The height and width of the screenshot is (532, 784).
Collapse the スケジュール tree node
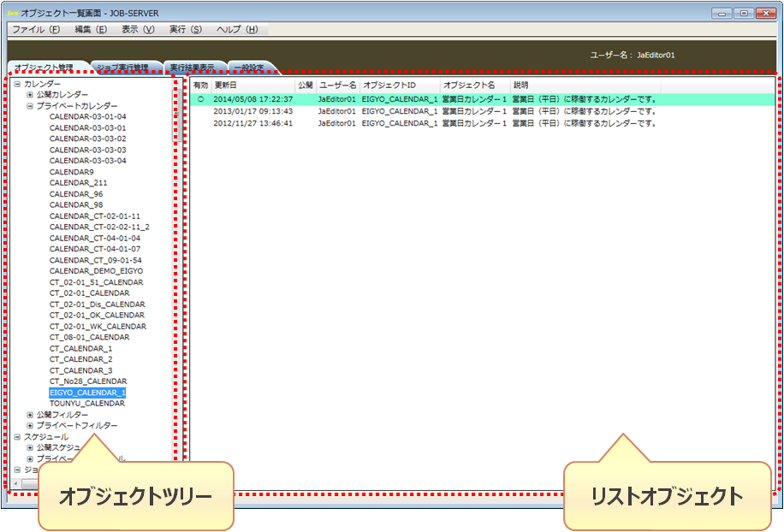(x=17, y=437)
